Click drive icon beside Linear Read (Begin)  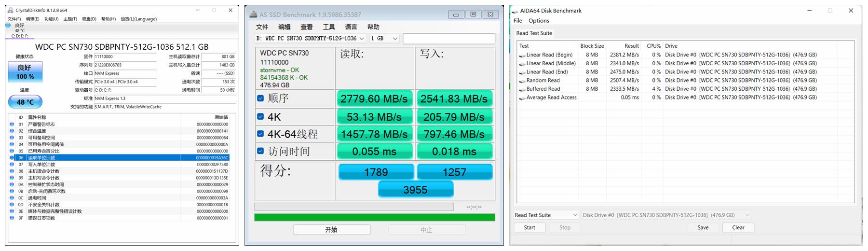pyautogui.click(x=522, y=55)
